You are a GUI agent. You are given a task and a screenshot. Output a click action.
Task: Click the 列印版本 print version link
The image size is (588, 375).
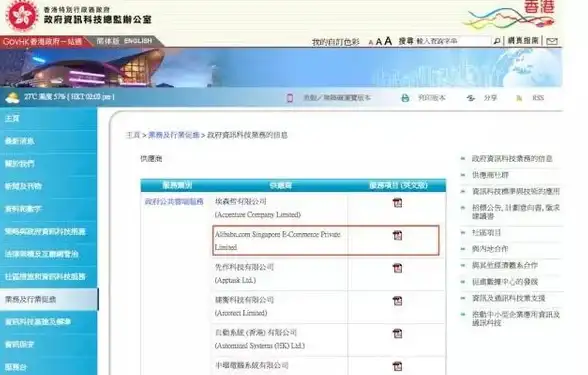coord(432,98)
